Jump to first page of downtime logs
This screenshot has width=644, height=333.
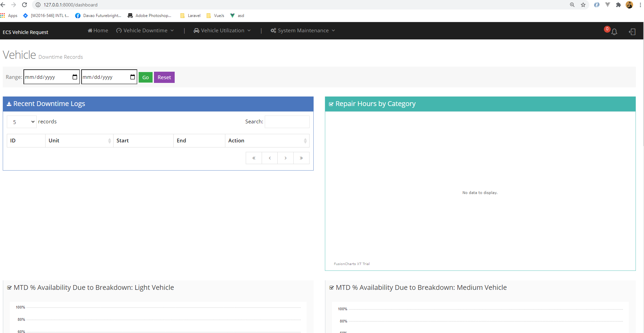[x=254, y=158]
